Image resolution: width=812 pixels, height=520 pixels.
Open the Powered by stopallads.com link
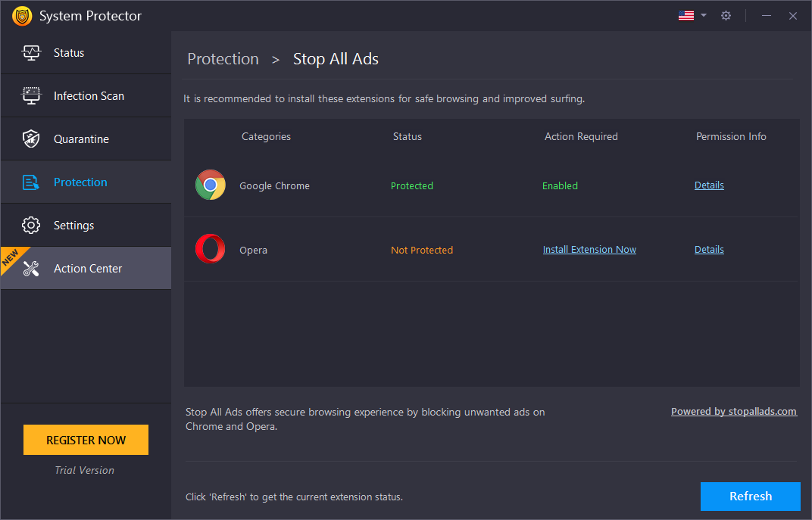click(x=733, y=411)
